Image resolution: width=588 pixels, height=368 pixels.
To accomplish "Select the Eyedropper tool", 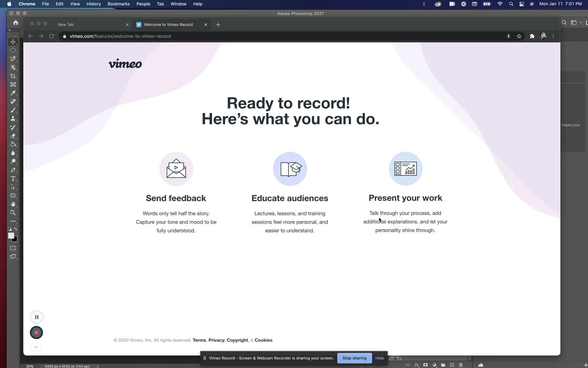I will click(x=13, y=93).
